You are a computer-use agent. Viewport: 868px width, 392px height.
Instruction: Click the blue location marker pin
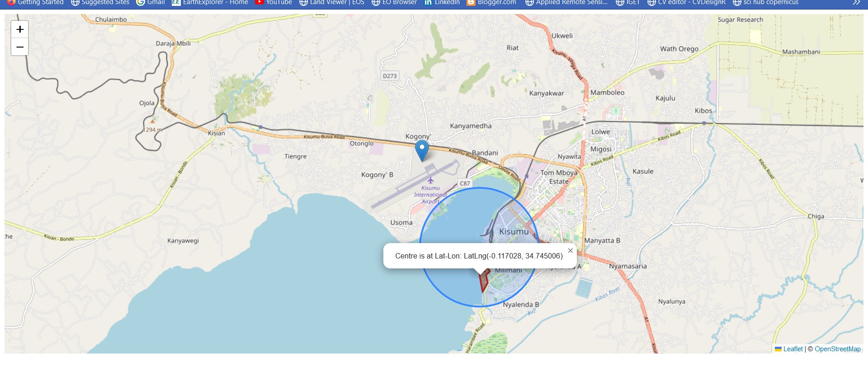[422, 149]
